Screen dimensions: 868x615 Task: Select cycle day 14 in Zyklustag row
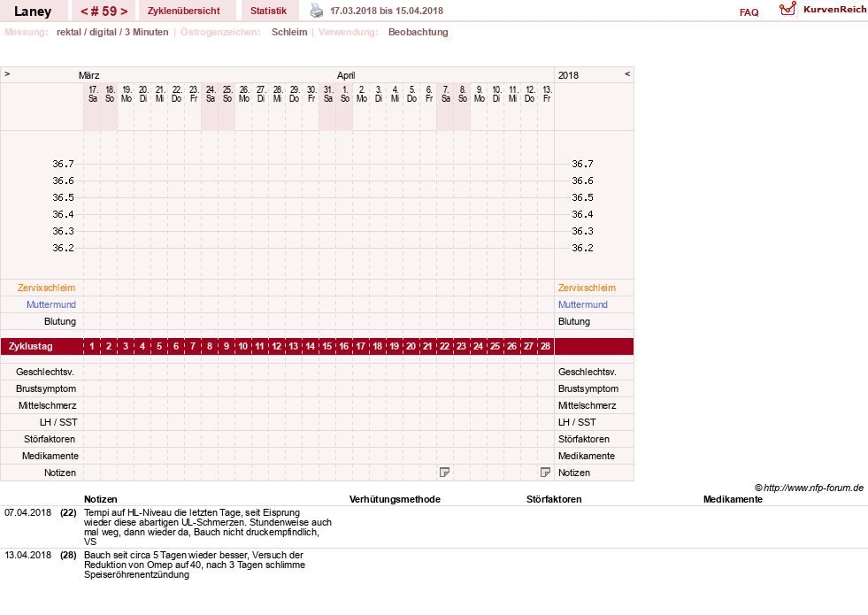coord(310,347)
